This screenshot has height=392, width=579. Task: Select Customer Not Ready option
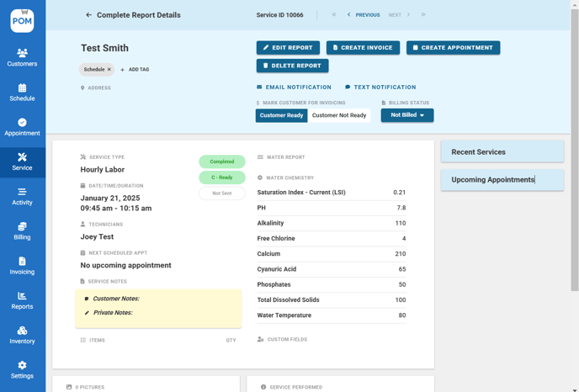(339, 115)
